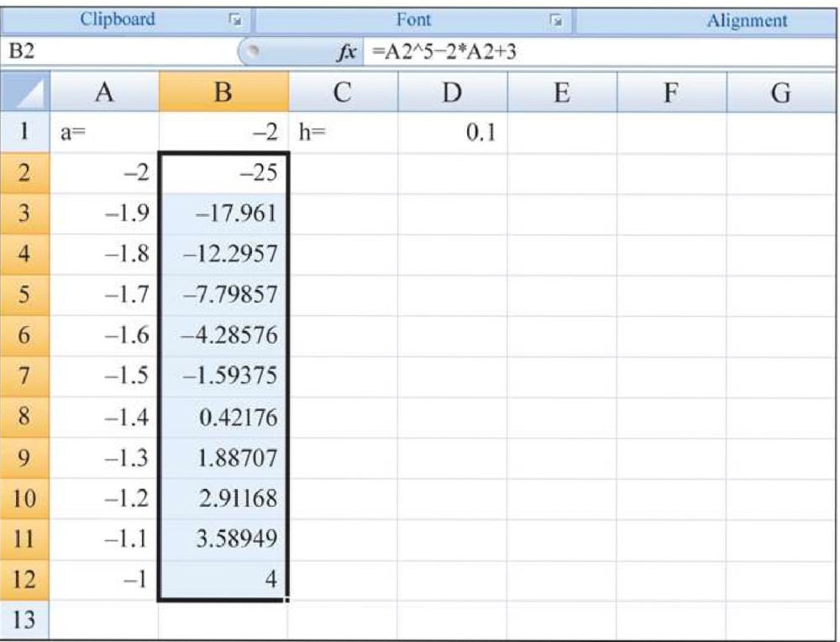Select row 2 header
The image size is (840, 642).
24,172
